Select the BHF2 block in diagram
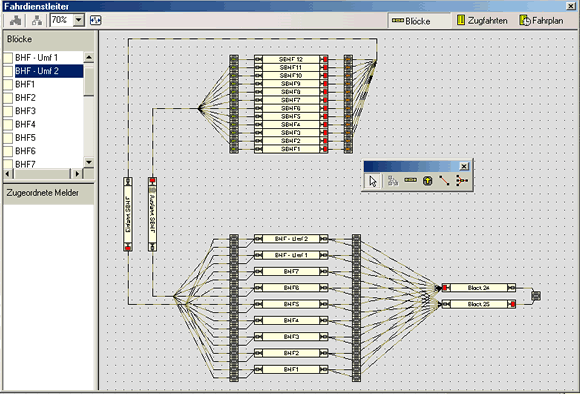 tap(291, 353)
